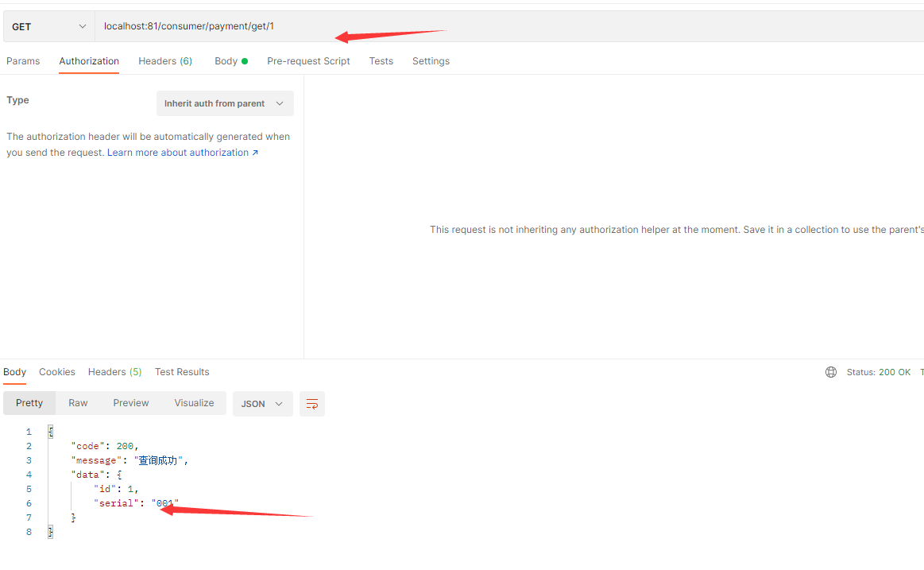Switch to Pre-request Script tab
Image resolution: width=924 pixels, height=570 pixels.
coord(308,61)
